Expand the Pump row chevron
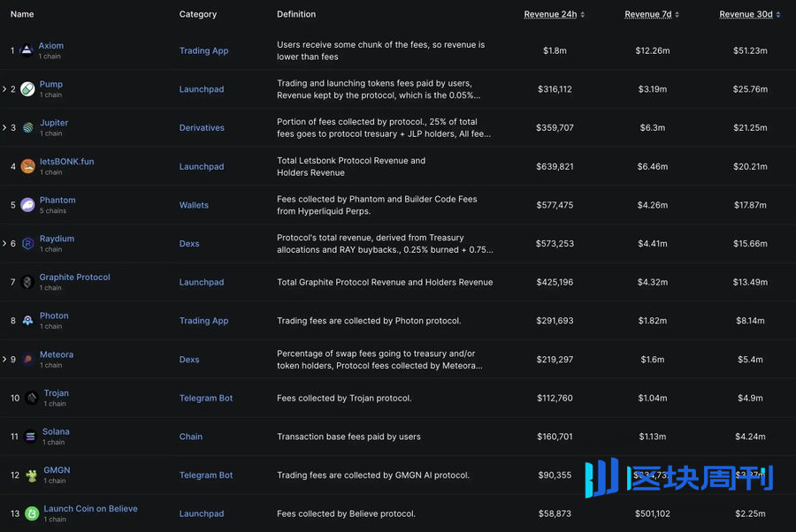 pos(4,89)
